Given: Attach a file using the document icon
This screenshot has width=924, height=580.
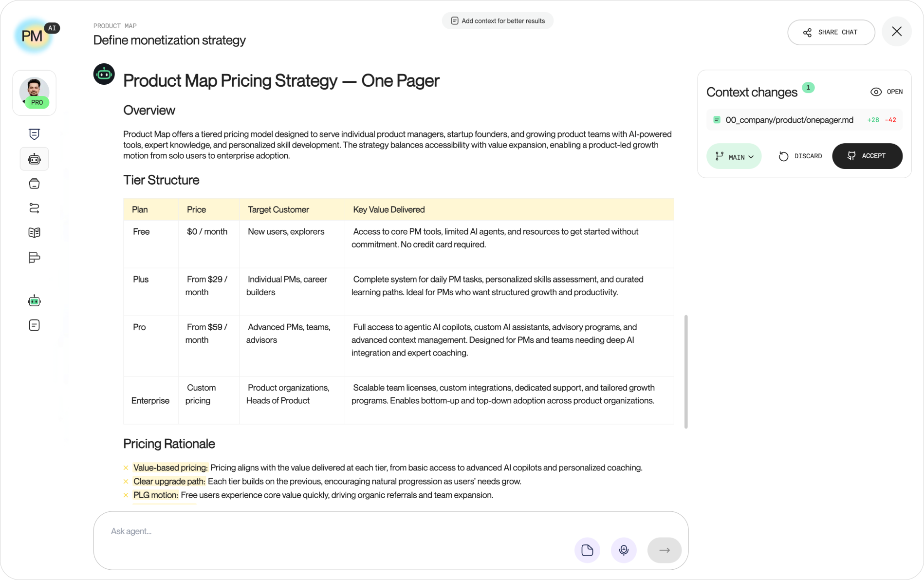Looking at the screenshot, I should point(587,550).
